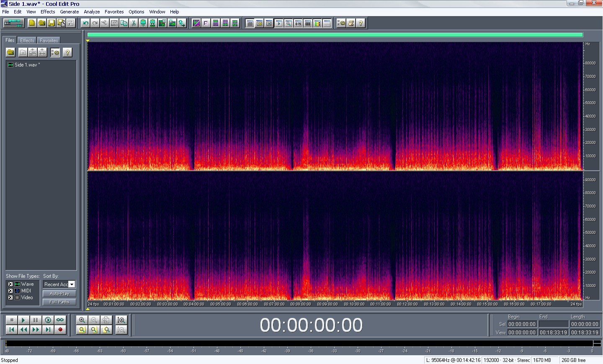Click the Undo arrow in the toolbar
The image size is (603, 364).
coord(86,23)
